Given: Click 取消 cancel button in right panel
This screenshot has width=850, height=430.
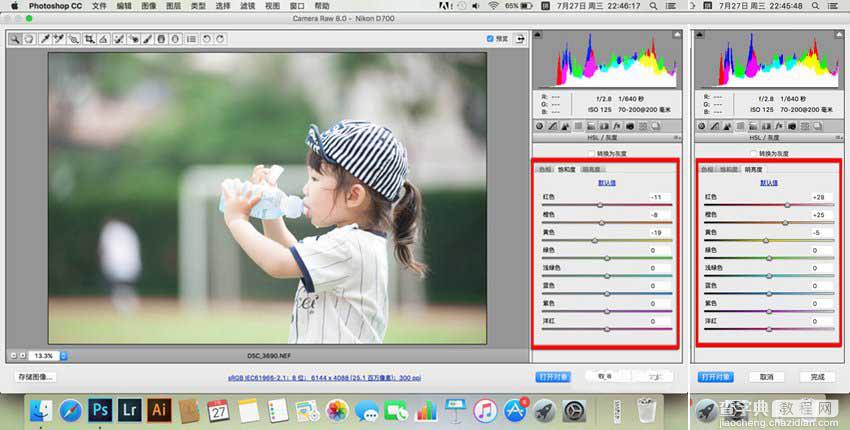Looking at the screenshot, I should pos(767,377).
